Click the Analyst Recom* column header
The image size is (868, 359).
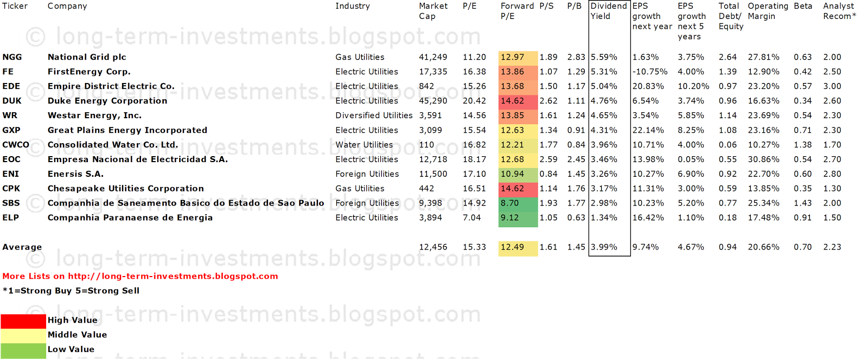tap(839, 11)
